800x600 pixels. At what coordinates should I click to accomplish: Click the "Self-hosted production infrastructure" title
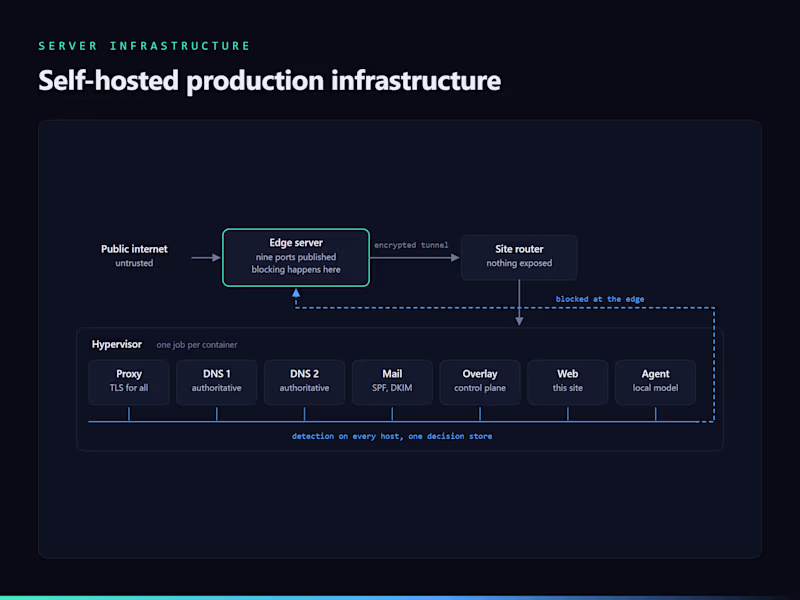[269, 81]
